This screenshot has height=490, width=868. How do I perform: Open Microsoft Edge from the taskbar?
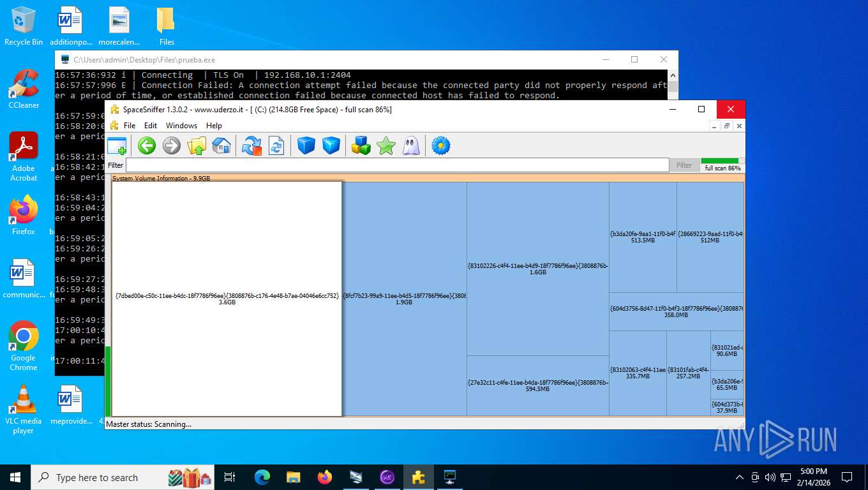click(x=262, y=477)
